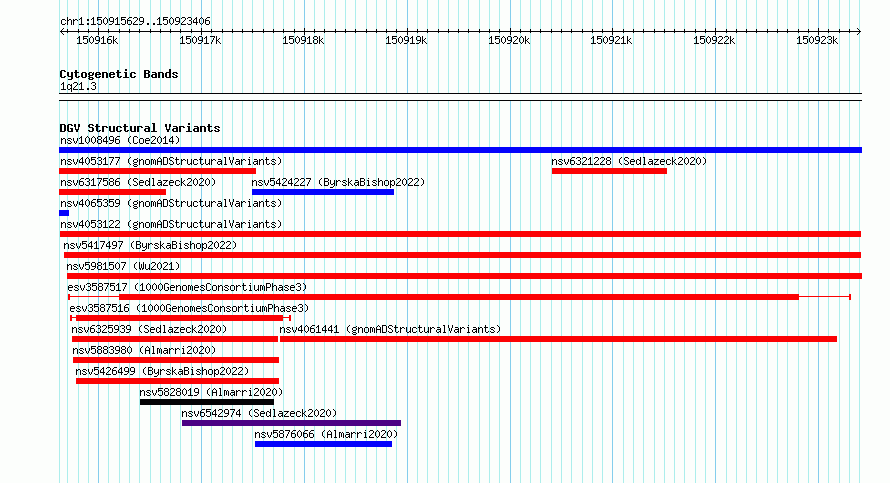Click the red nsv4061441 variant bar
The image size is (890, 483).
[559, 339]
